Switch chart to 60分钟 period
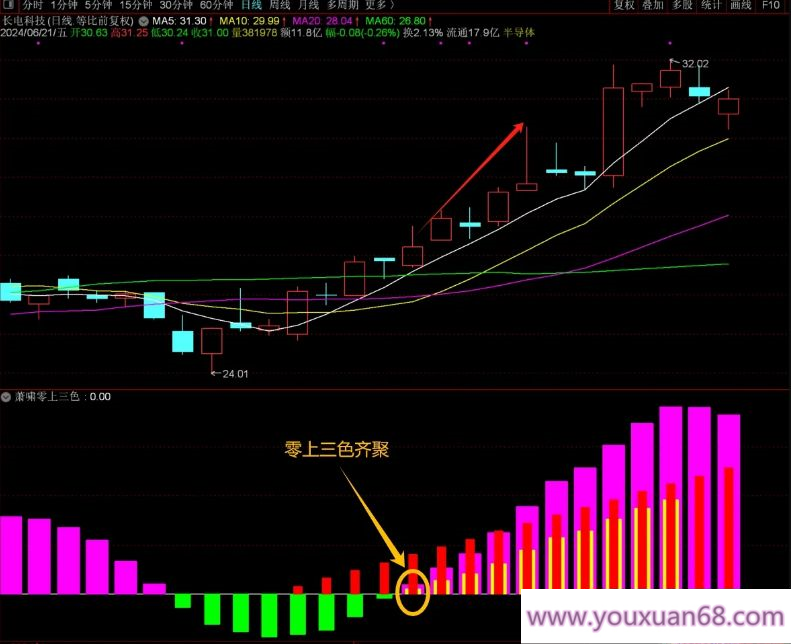The image size is (791, 644). [216, 5]
